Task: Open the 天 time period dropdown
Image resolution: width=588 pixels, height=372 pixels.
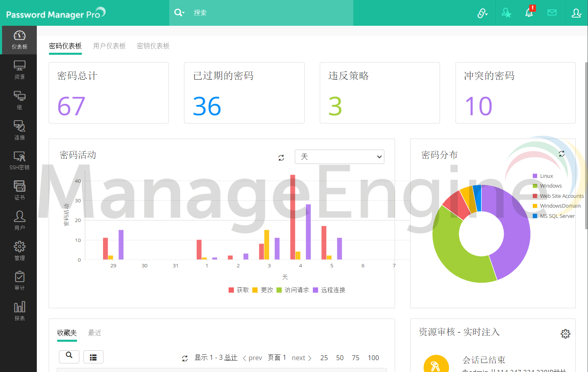Action: (339, 157)
